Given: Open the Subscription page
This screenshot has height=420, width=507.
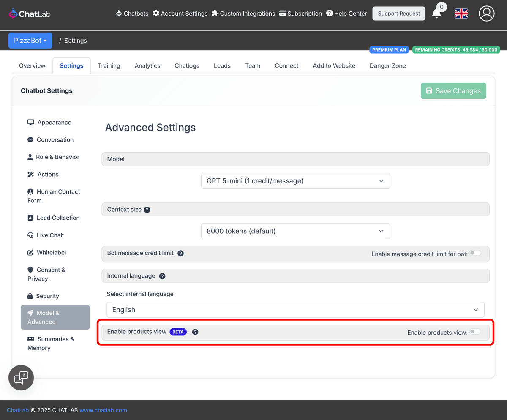Looking at the screenshot, I should tap(300, 14).
